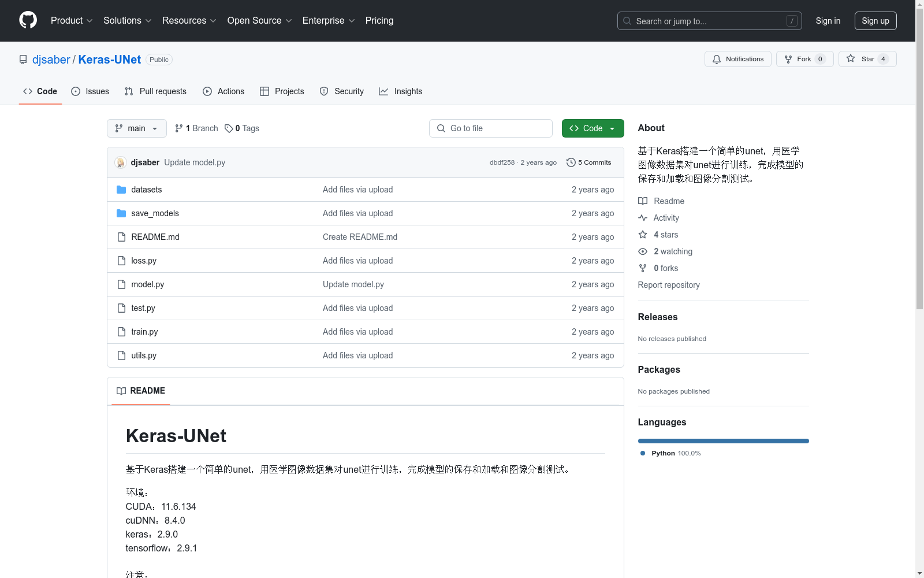Click the commit history clock icon
Screen dimensions: 924x578
click(571, 162)
